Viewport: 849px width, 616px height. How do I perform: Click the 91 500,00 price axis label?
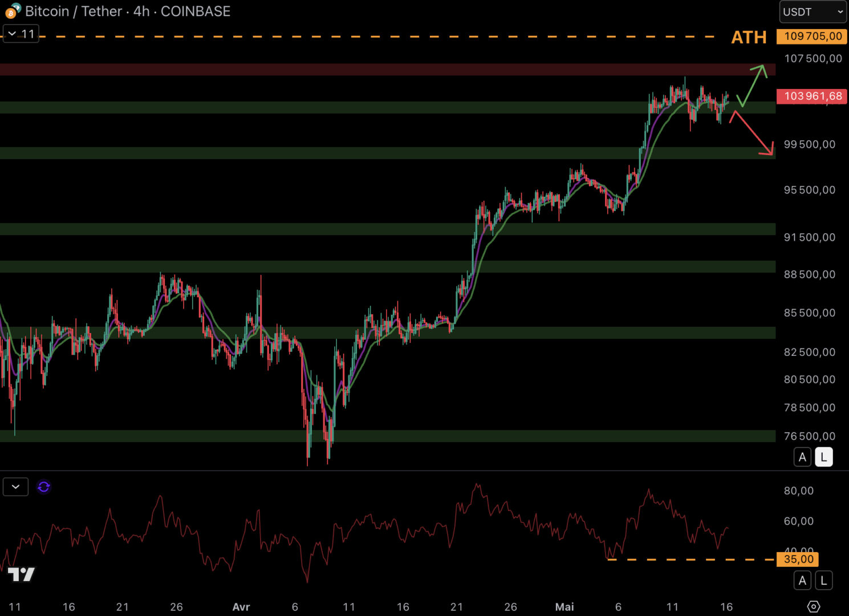810,237
